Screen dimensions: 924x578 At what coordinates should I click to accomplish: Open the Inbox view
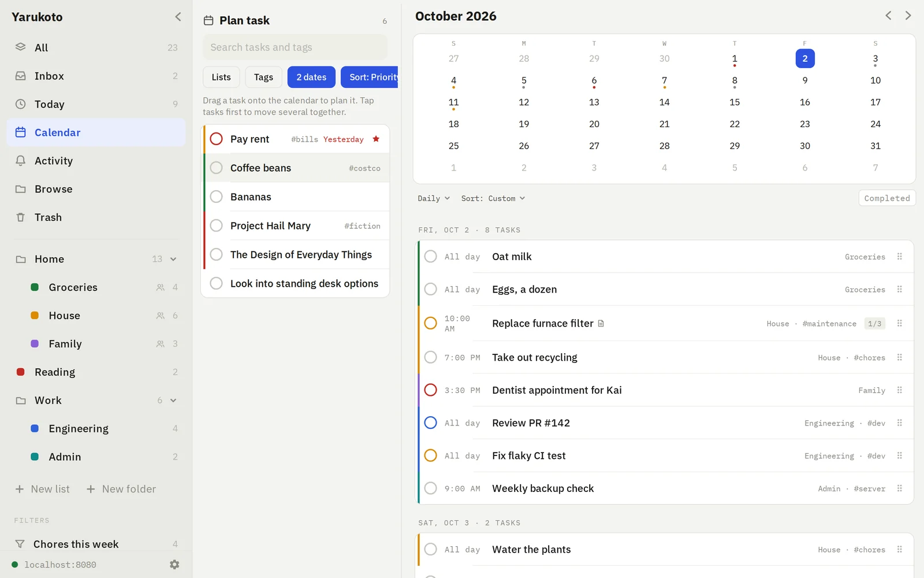coord(96,76)
